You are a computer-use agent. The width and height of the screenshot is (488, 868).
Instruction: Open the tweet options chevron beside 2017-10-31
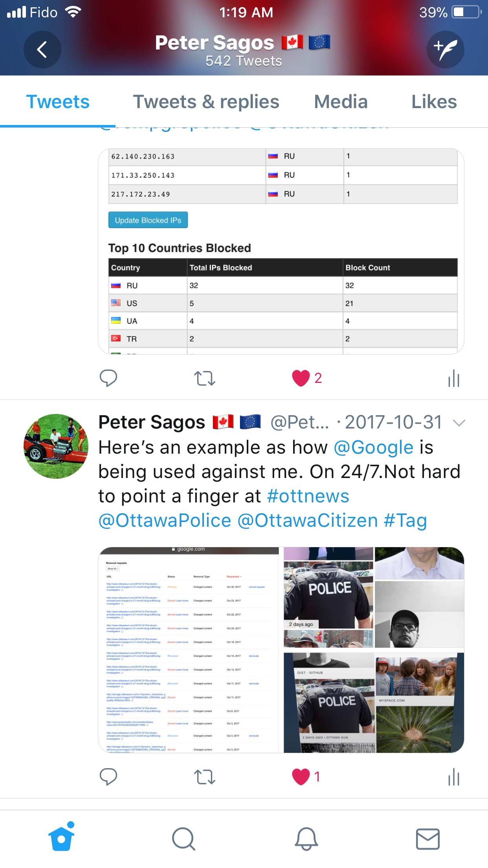pyautogui.click(x=459, y=423)
